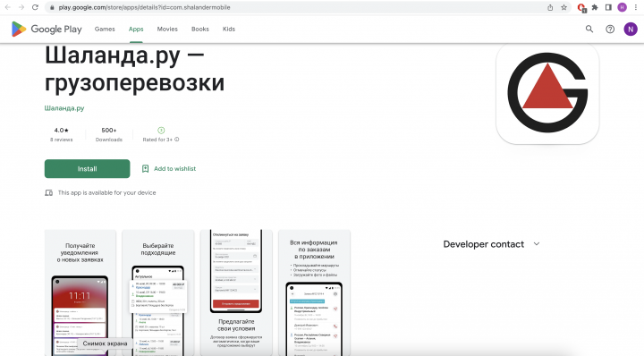Toggle the browser side panel icon

pos(609,7)
